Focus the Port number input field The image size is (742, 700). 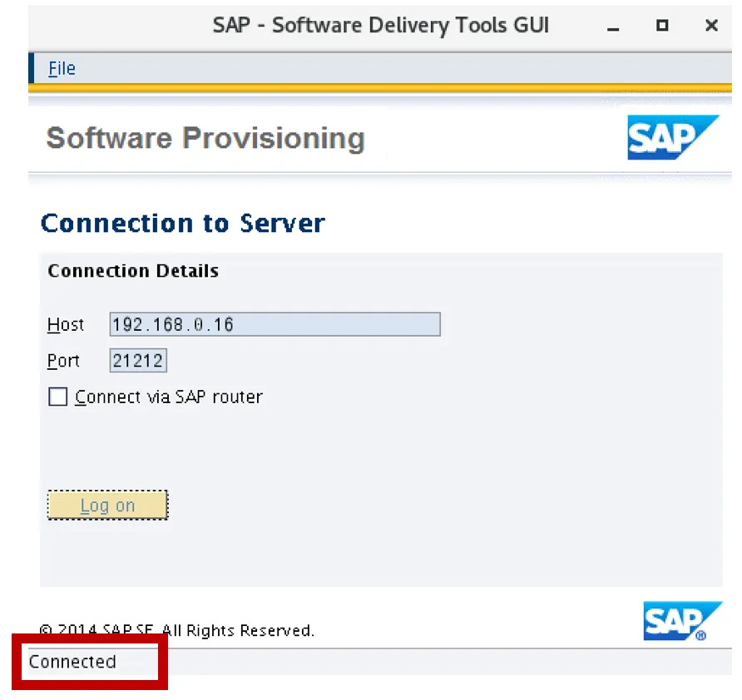tap(138, 361)
